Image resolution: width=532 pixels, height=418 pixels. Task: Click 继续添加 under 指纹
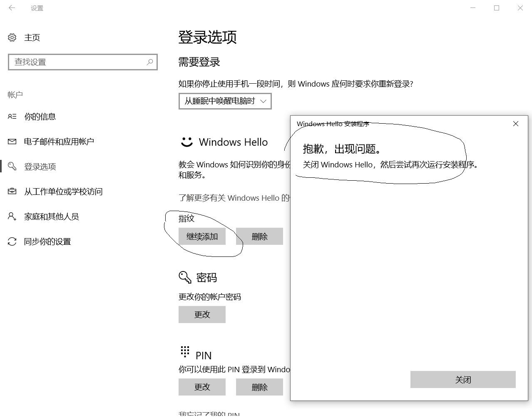tap(202, 236)
